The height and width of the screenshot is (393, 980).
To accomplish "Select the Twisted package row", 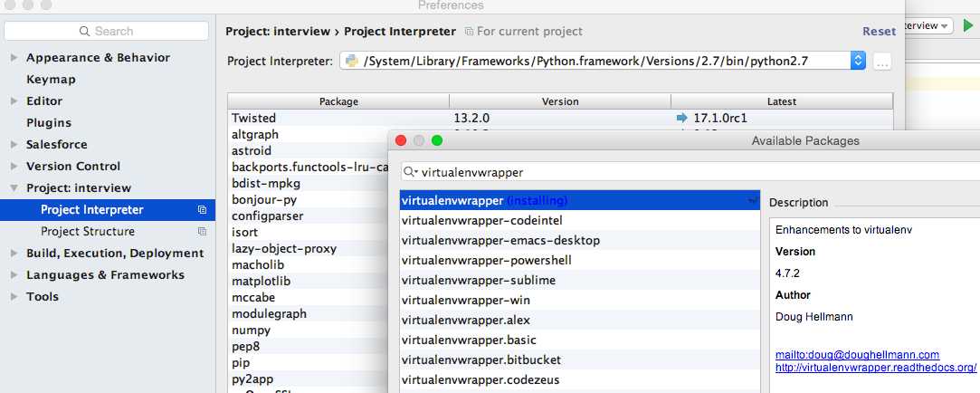I will click(560, 118).
